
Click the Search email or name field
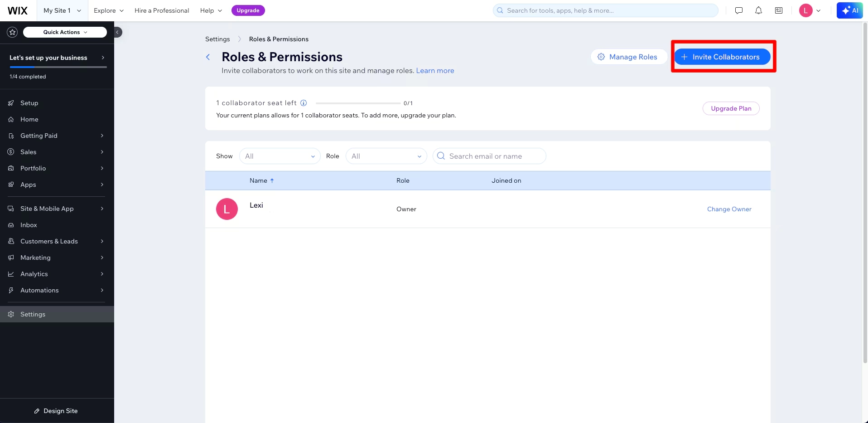[489, 156]
